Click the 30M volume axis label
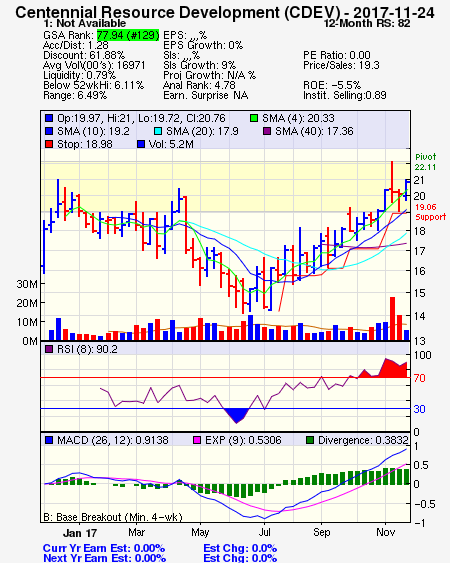 (27, 284)
